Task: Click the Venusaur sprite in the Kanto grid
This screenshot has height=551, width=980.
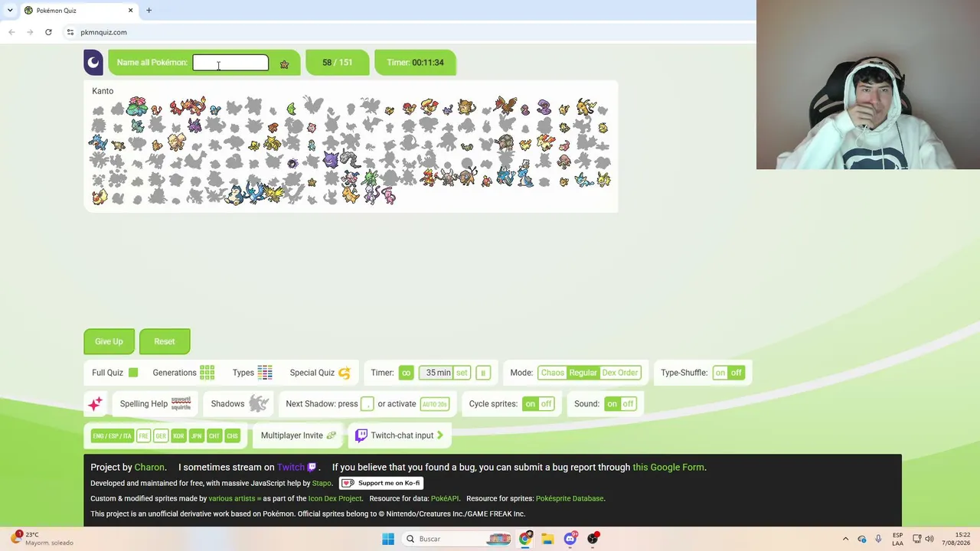Action: (x=137, y=106)
